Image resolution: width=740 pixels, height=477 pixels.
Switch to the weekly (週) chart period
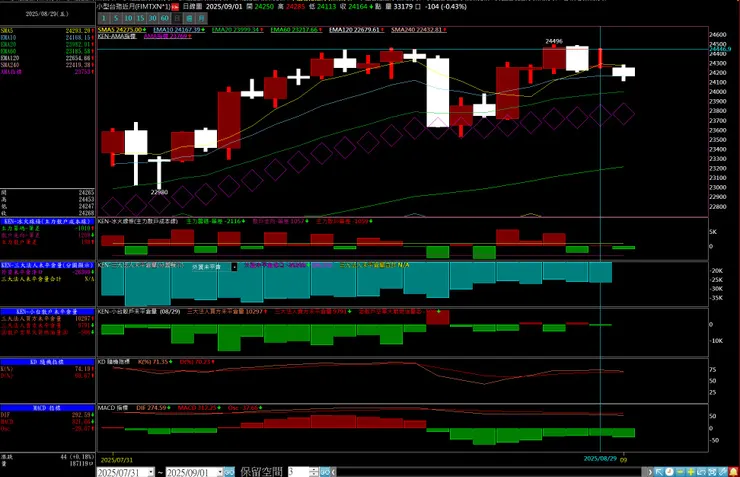[189, 18]
